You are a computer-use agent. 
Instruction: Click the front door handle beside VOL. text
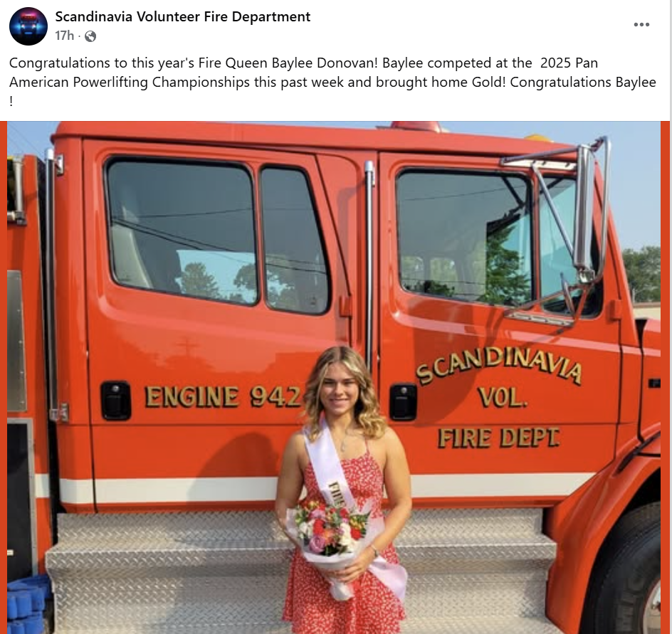point(403,402)
